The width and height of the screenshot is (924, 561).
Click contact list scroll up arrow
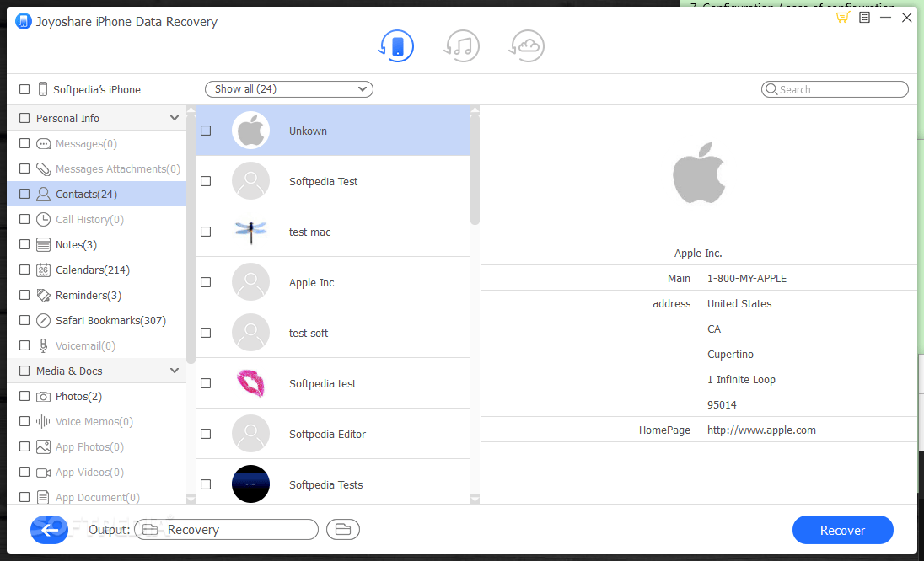(x=475, y=110)
